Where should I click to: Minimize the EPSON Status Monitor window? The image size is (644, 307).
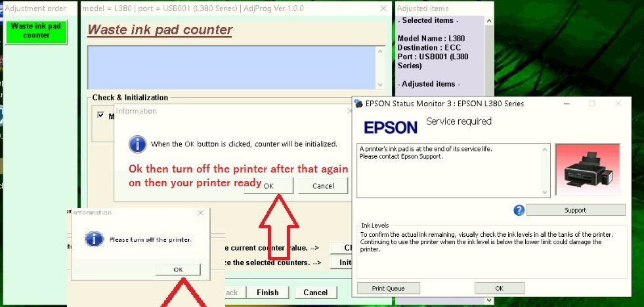click(x=567, y=104)
